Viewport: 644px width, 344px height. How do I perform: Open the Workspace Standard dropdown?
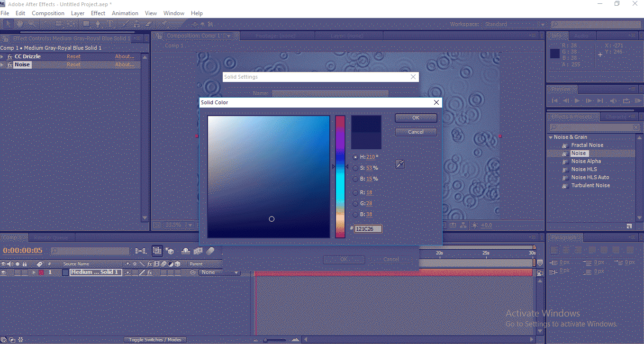[515, 24]
